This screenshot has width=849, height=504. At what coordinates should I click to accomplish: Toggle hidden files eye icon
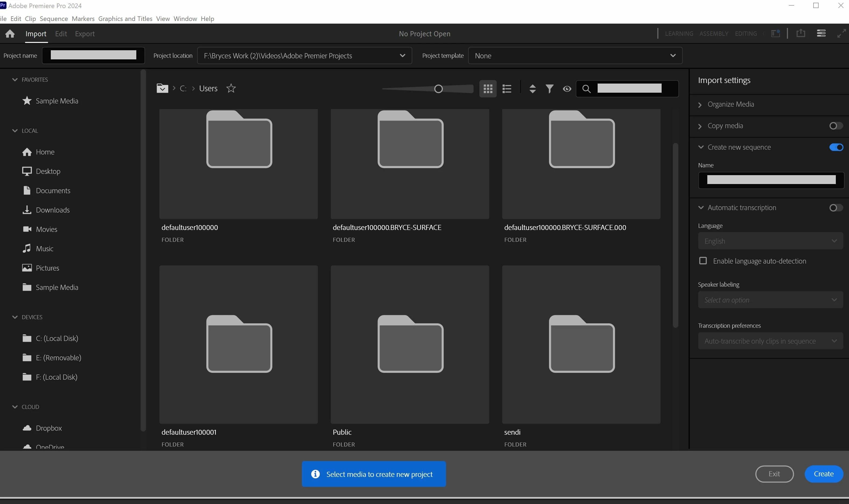(x=566, y=89)
